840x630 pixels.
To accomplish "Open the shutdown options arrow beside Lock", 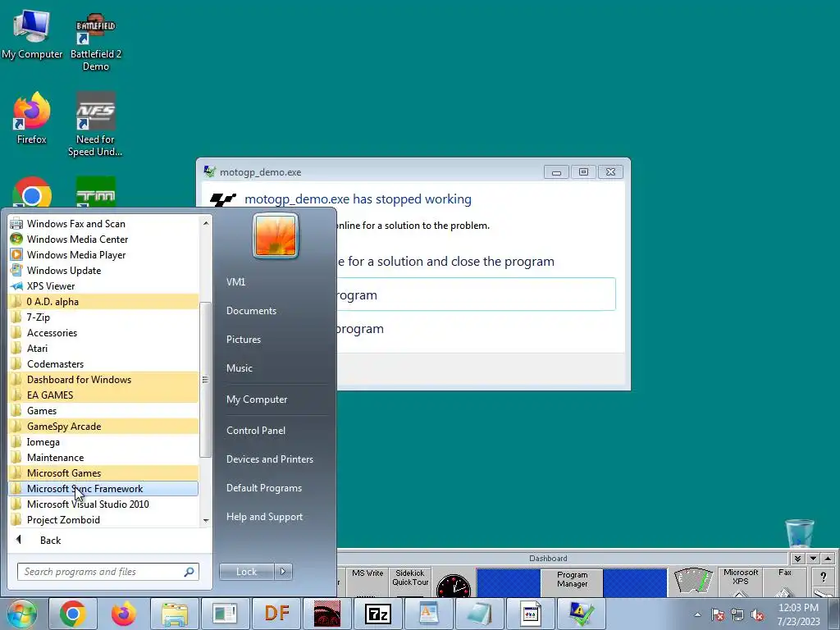I will point(283,572).
